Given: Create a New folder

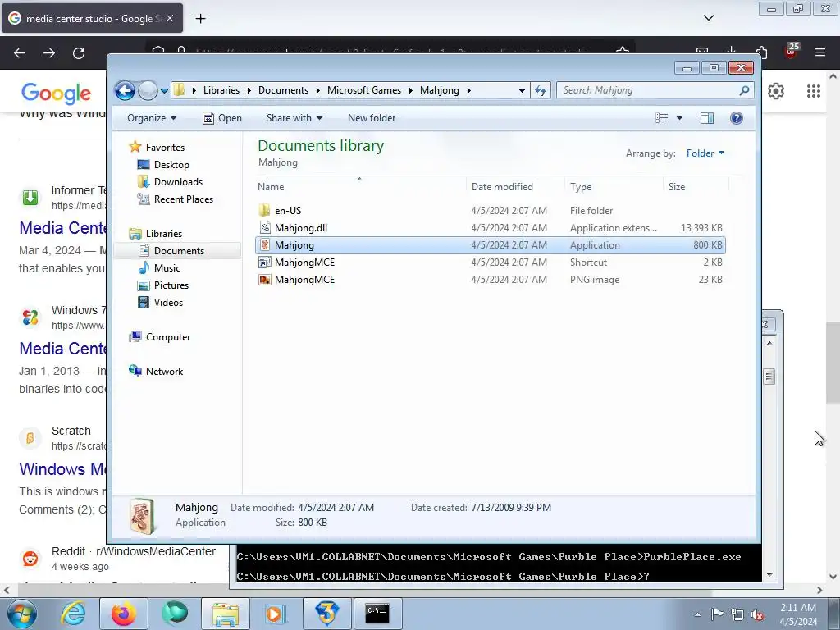Looking at the screenshot, I should click(372, 118).
